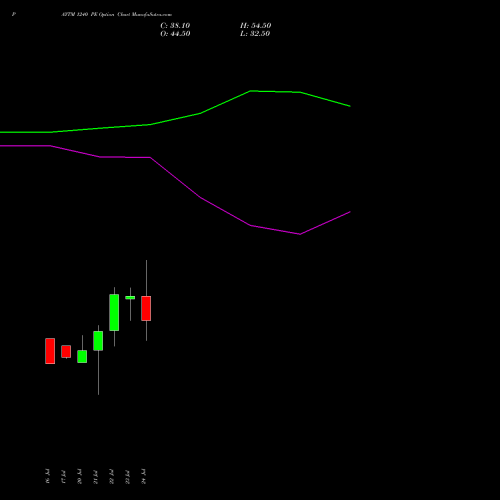Click the P letter in the header
The width and height of the screenshot is (500, 500).
(x=14, y=14)
